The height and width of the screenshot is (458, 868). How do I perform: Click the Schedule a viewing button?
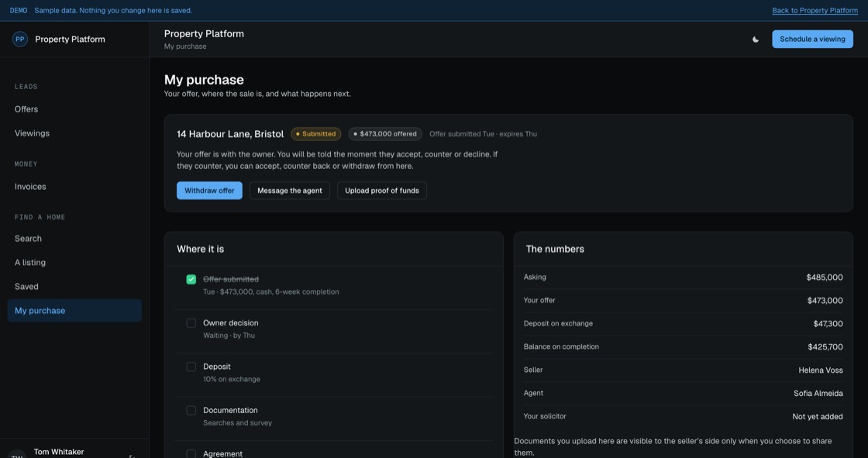coord(812,40)
